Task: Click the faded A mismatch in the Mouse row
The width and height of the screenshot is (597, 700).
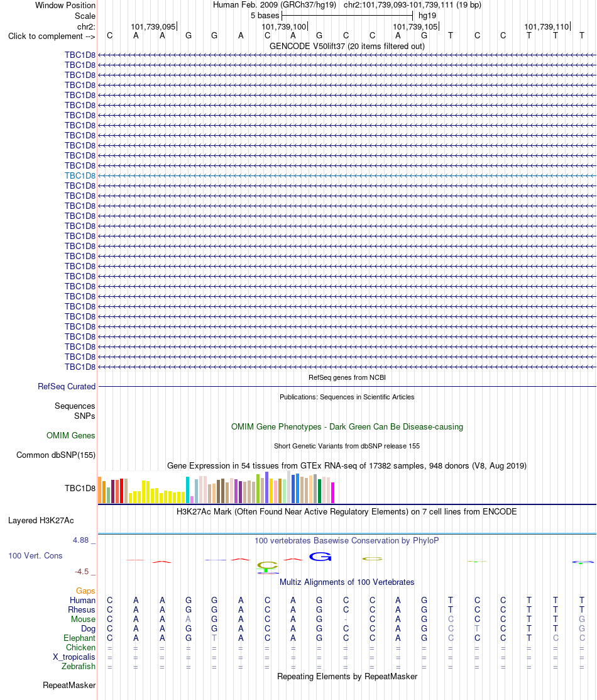Action: tap(189, 619)
